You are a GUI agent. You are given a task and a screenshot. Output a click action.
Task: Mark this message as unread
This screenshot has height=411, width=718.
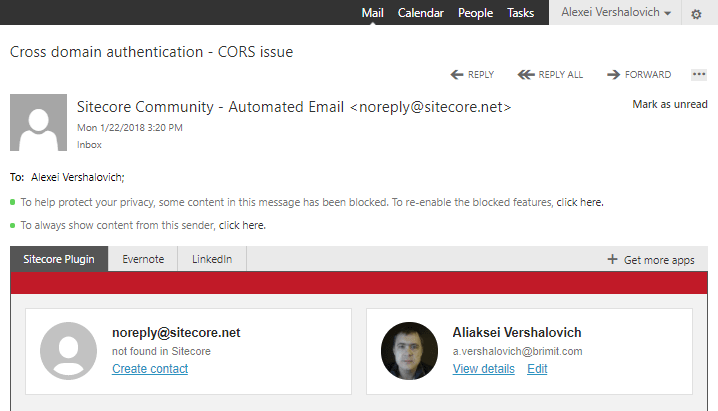(670, 104)
